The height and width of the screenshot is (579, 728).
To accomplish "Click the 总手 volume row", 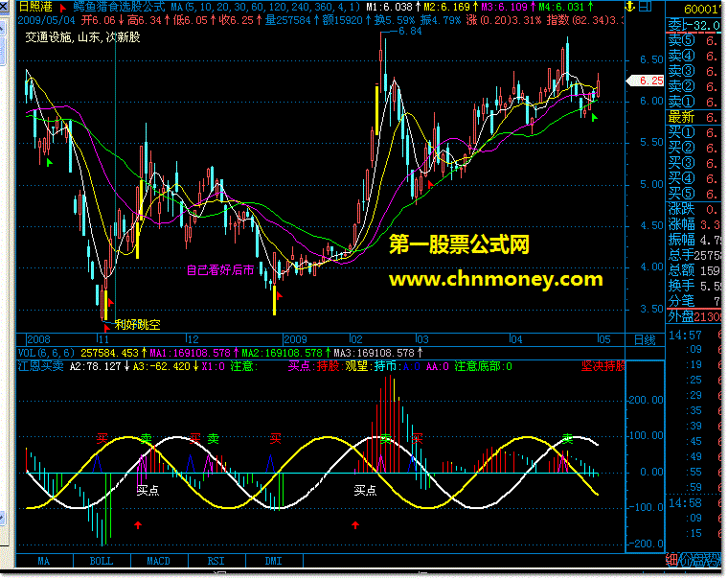I will 694,256.
